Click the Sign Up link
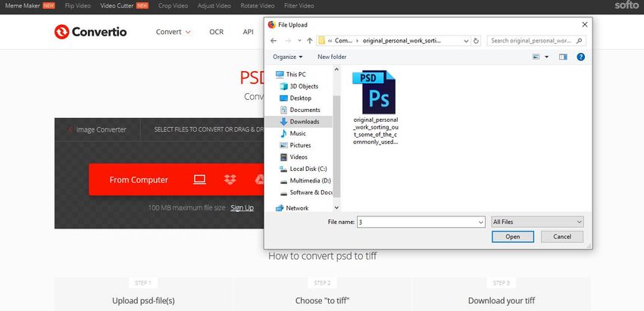644x311 pixels. (242, 207)
